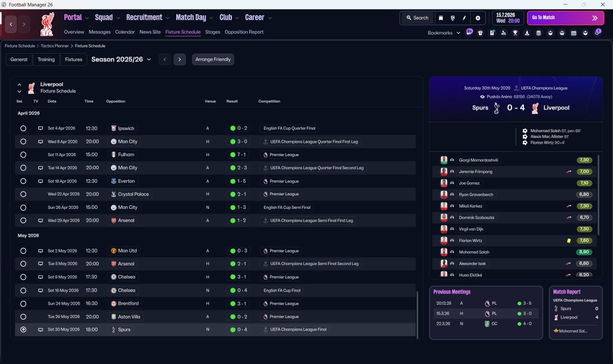The image size is (613, 364).
Task: Click the Go To Match button
Action: click(x=566, y=18)
